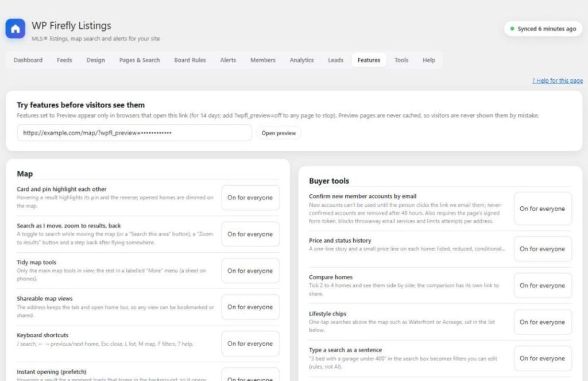Change setting for Search as I move, zoom
The image size is (588, 381).
click(x=250, y=234)
